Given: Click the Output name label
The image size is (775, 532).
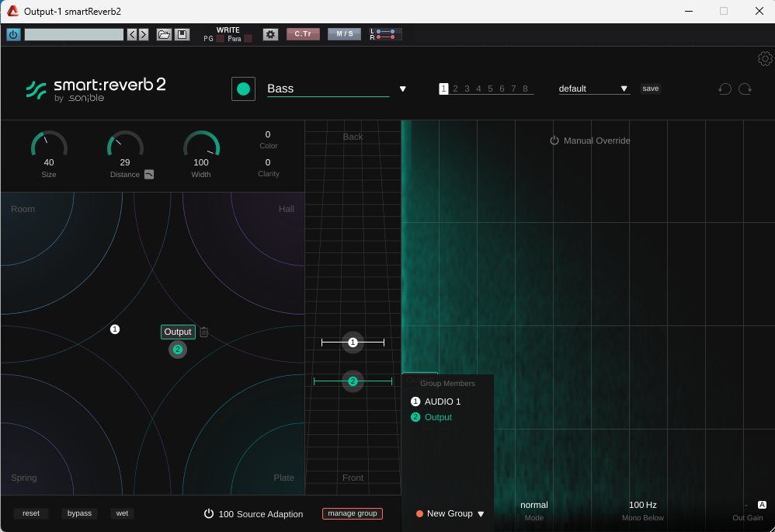Looking at the screenshot, I should [178, 332].
